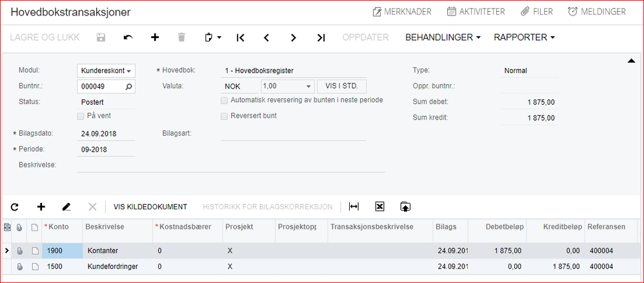Open the BEHANDLINGER menu
Image resolution: width=644 pixels, height=283 pixels.
click(x=443, y=37)
